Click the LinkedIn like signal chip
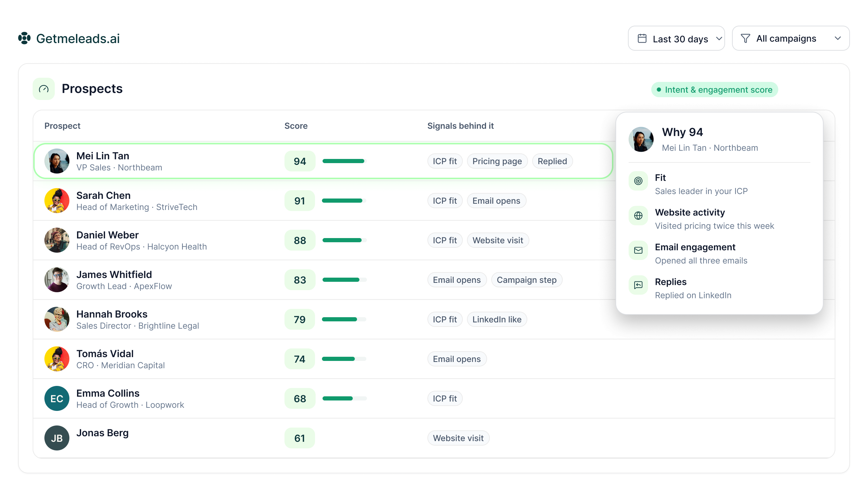Viewport: 868px width, 481px height. [x=497, y=320]
